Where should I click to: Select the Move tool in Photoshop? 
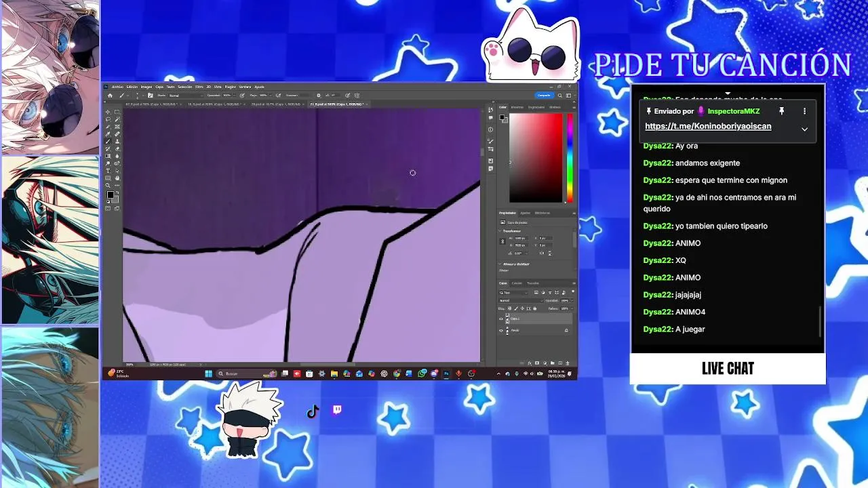[108, 112]
